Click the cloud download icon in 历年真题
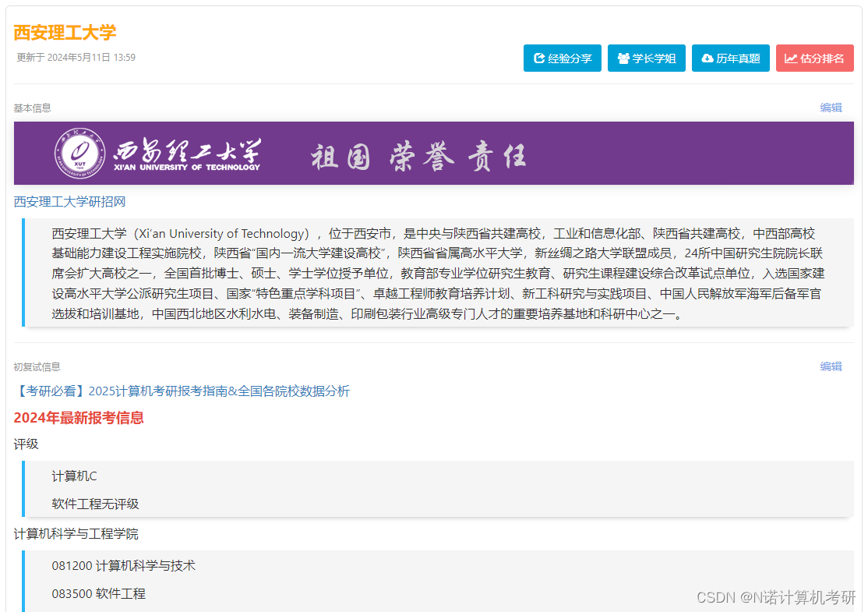Image resolution: width=868 pixels, height=612 pixels. [x=707, y=58]
